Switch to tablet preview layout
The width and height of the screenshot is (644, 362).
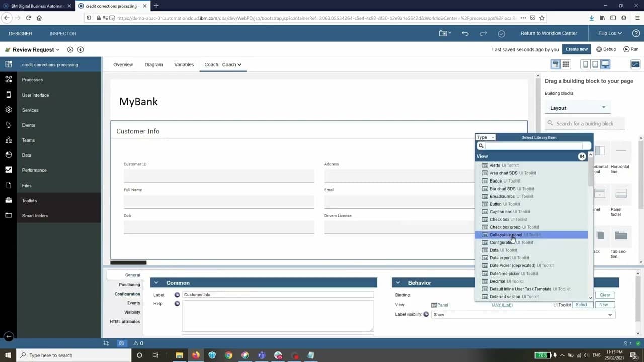(x=595, y=64)
